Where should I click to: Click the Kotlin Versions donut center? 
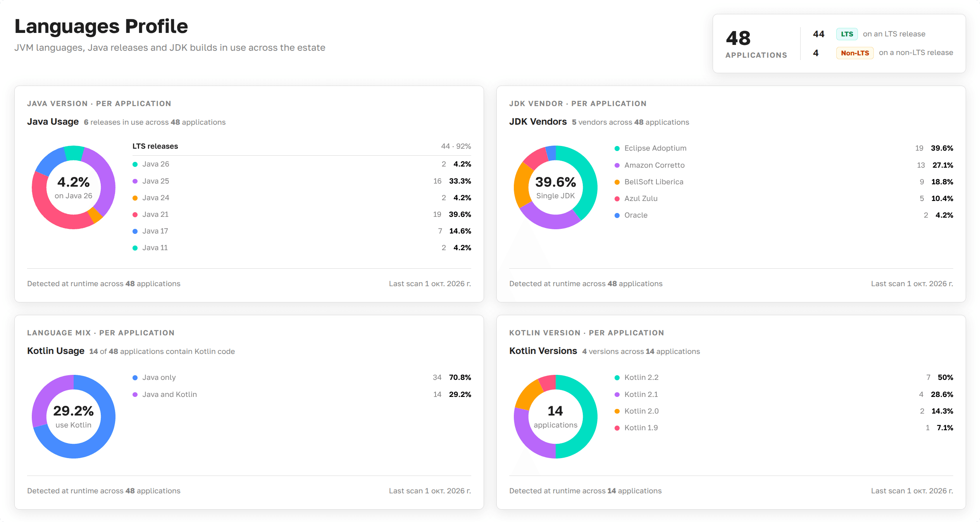[555, 417]
